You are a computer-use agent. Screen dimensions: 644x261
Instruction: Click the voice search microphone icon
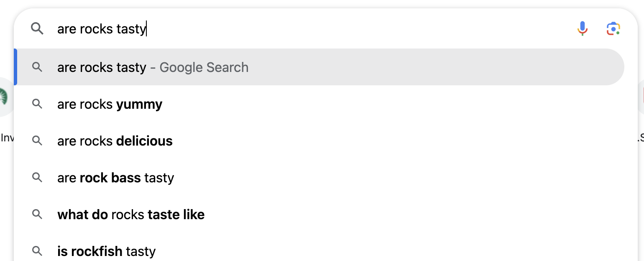click(582, 28)
